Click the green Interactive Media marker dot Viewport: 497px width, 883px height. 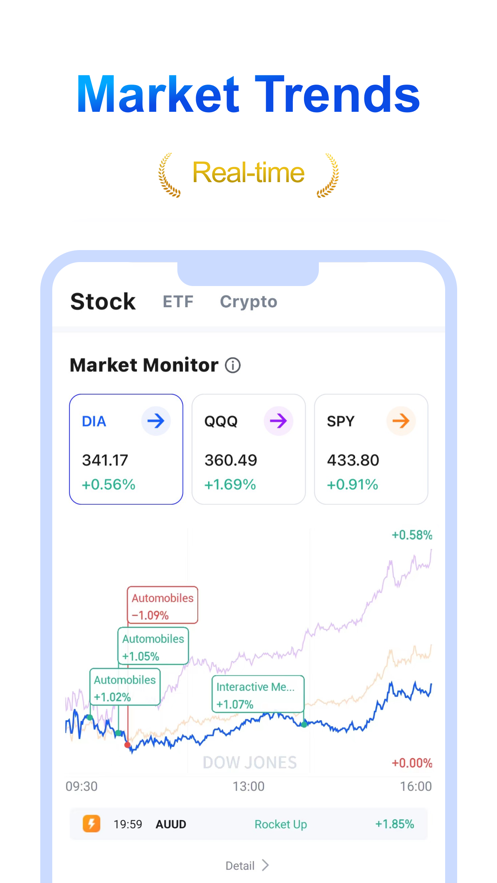click(304, 724)
